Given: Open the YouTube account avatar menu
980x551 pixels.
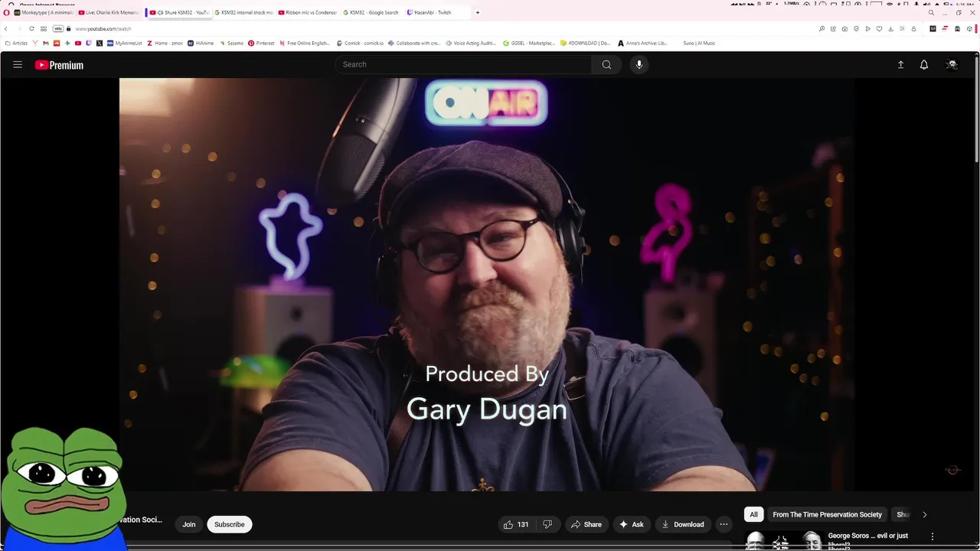Looking at the screenshot, I should 952,65.
